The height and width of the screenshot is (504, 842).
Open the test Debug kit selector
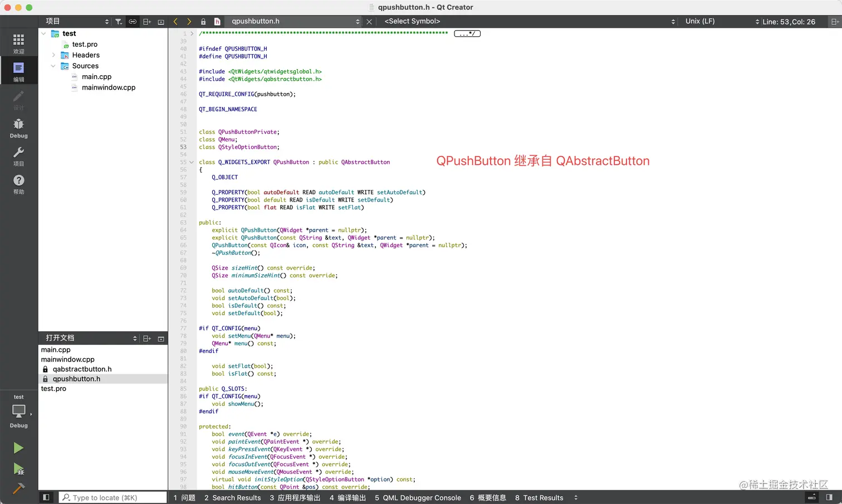pyautogui.click(x=18, y=412)
